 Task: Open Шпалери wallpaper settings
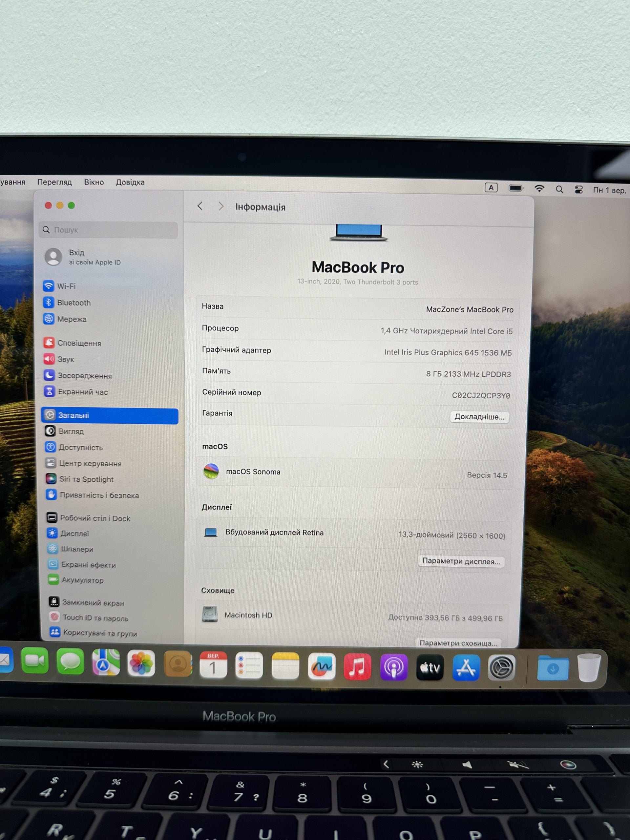tap(70, 549)
